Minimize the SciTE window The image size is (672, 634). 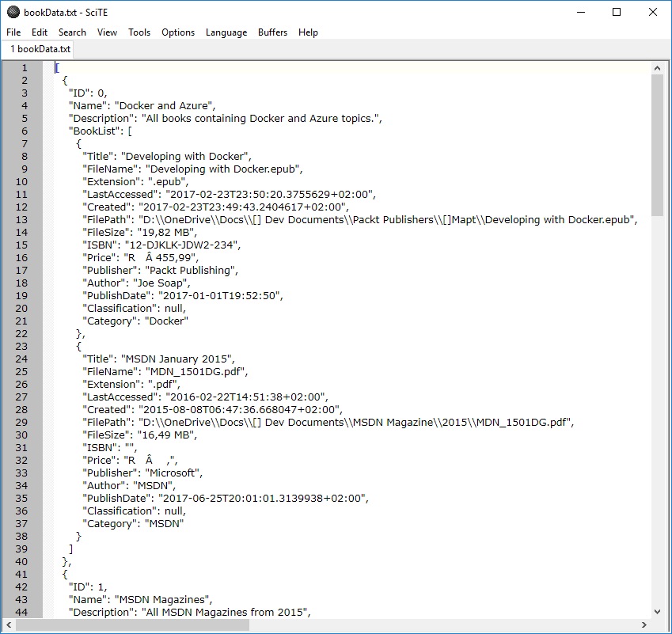click(581, 12)
